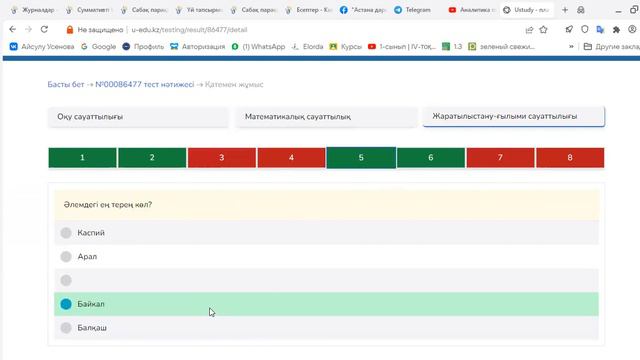Select the blank third answer radio button

pyautogui.click(x=66, y=280)
